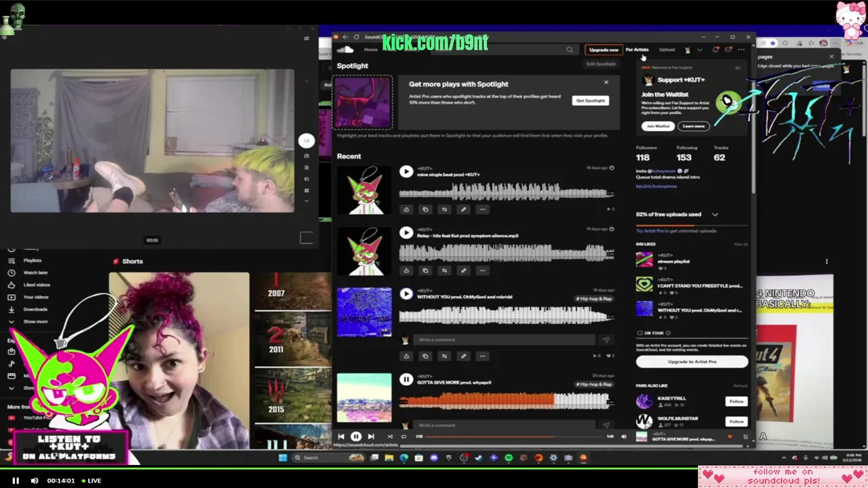Image resolution: width=868 pixels, height=488 pixels.
Task: Open Fan Support stats chart icon
Action: click(738, 68)
